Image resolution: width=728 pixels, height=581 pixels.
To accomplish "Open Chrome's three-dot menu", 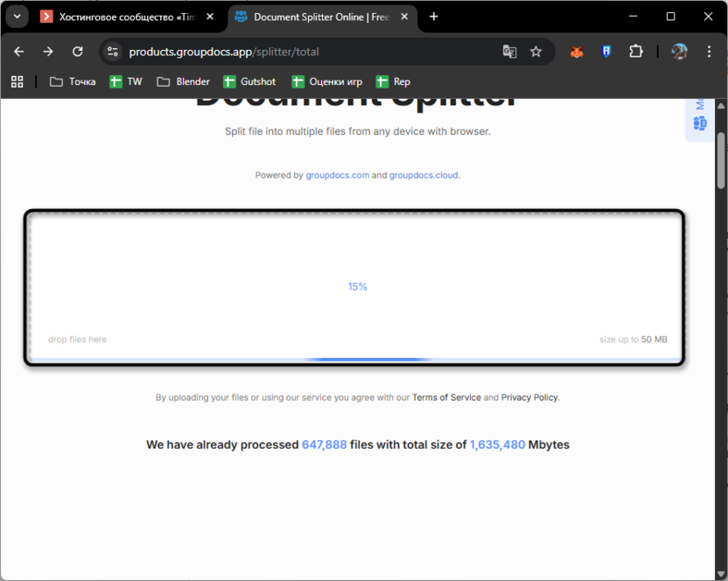I will point(710,52).
